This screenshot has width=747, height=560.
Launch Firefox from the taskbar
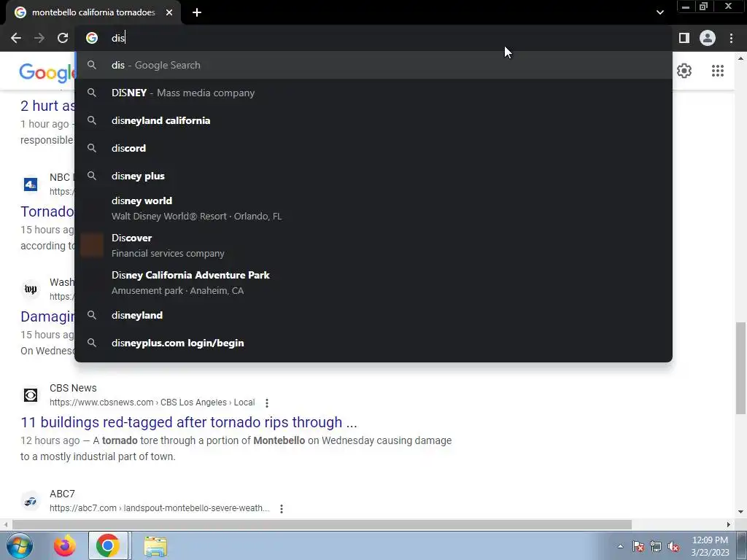[64, 545]
